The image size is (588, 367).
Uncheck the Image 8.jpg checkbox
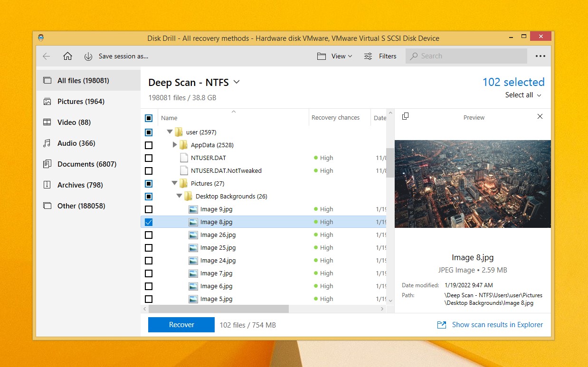pos(149,222)
